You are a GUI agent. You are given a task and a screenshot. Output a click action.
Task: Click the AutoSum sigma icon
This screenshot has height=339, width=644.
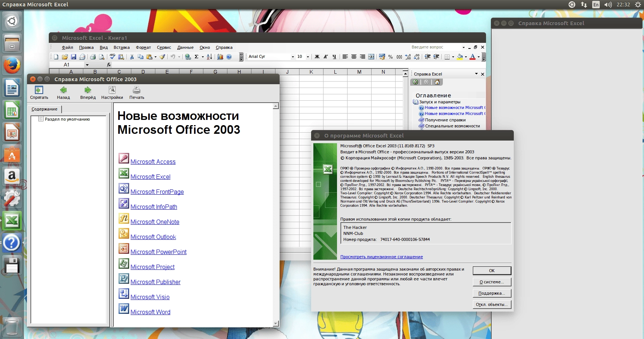tap(196, 57)
